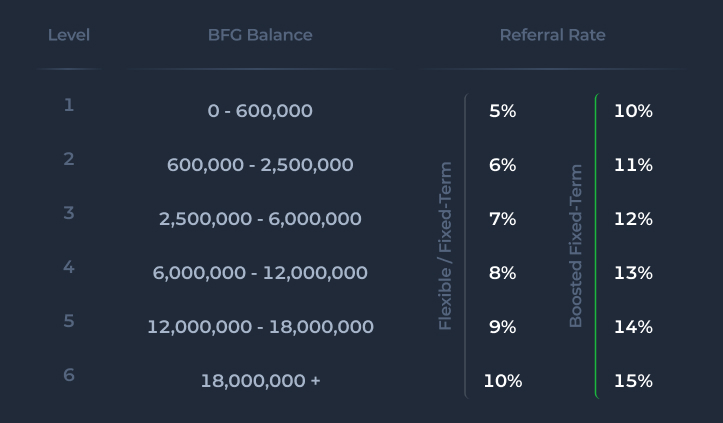Pick the 6,000,000 - 12,000,000 balance range

tap(260, 273)
